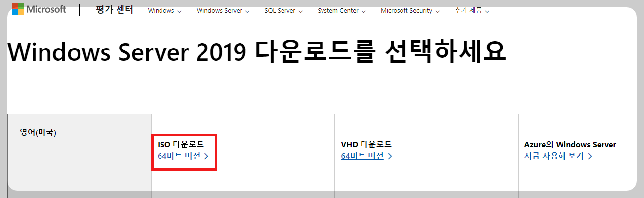Expand the Windows Server menu

(223, 11)
